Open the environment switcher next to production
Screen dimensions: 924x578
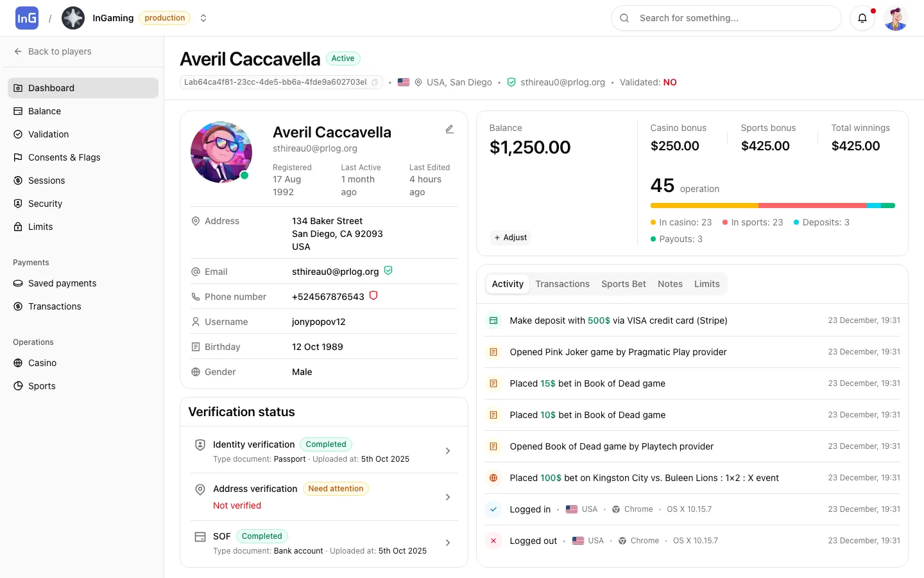click(203, 18)
